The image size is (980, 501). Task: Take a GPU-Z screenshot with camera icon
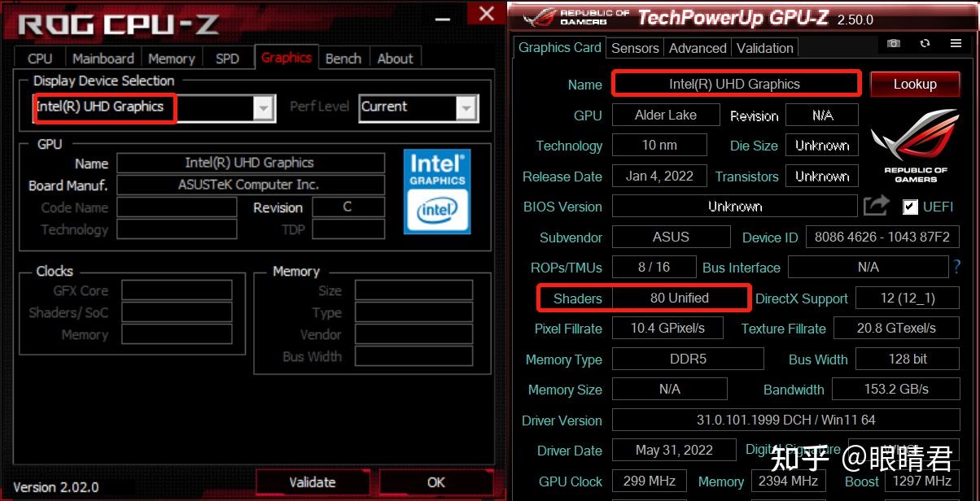[x=894, y=43]
